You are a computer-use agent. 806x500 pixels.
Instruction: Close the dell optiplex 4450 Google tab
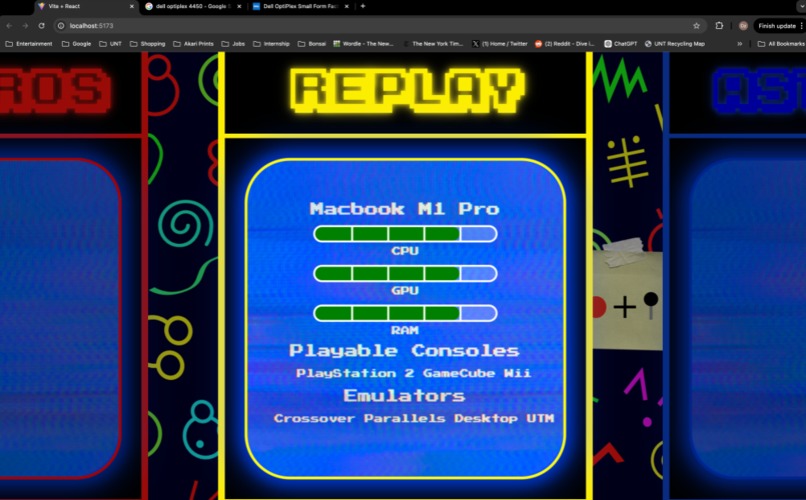point(239,6)
